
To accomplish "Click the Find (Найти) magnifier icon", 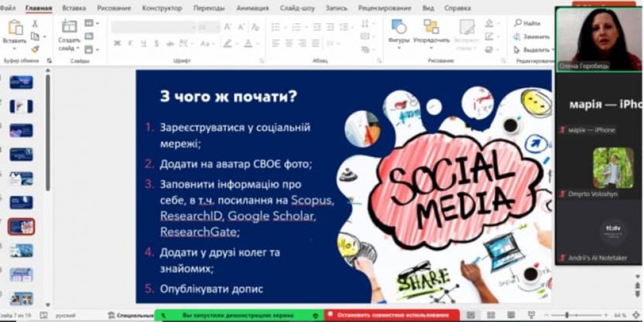I will [518, 23].
